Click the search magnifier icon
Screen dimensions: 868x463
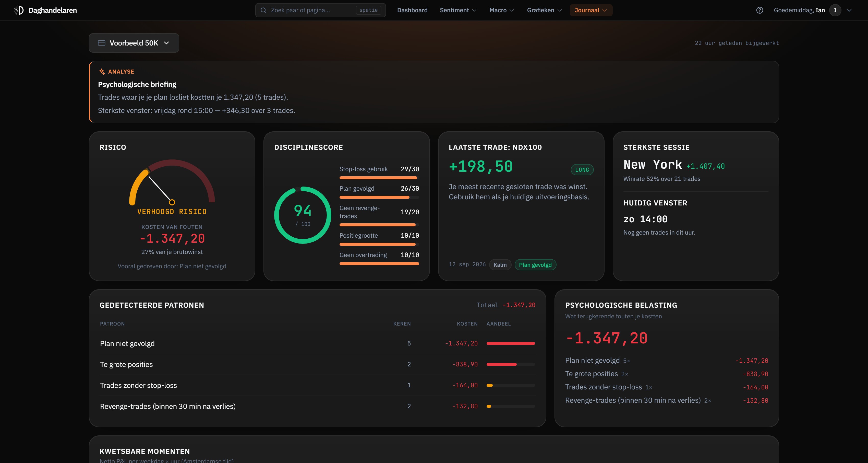coord(263,10)
